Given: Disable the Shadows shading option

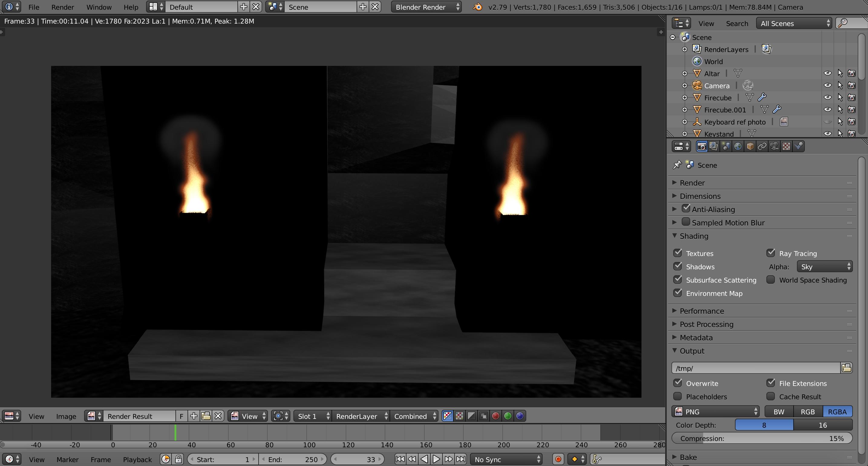Looking at the screenshot, I should [x=678, y=266].
